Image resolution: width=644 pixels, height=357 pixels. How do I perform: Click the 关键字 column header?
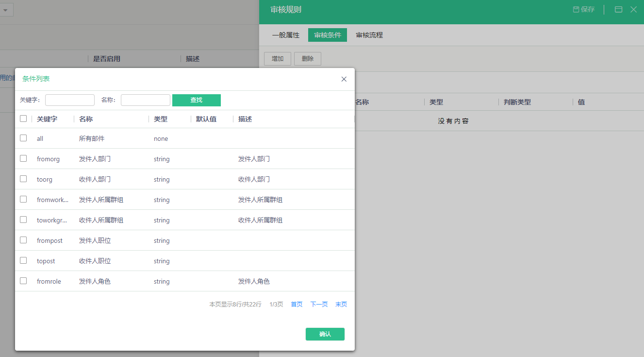click(x=47, y=119)
